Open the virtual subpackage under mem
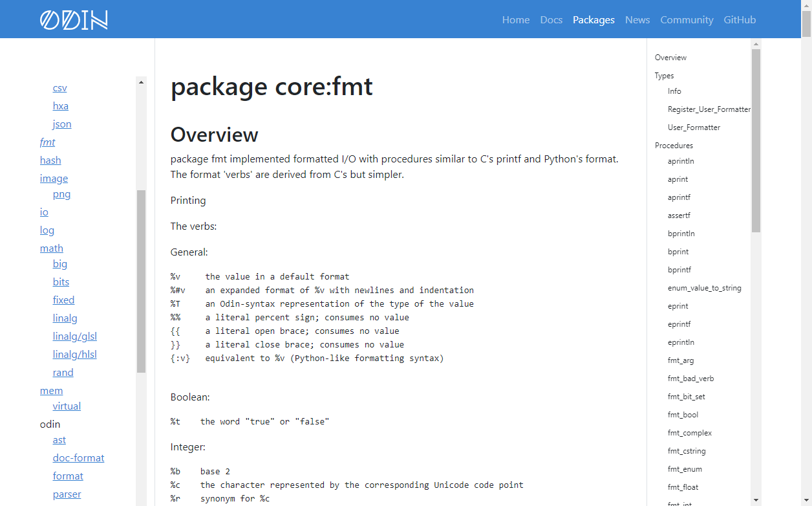This screenshot has height=506, width=812. point(67,406)
